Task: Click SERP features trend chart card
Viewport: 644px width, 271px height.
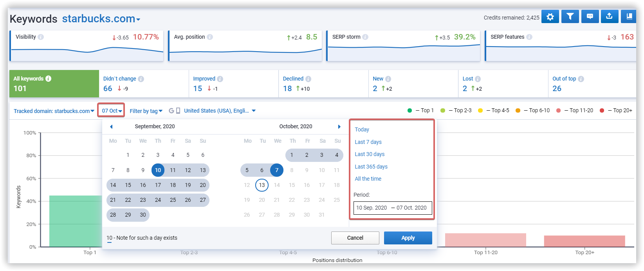Action: coord(561,46)
